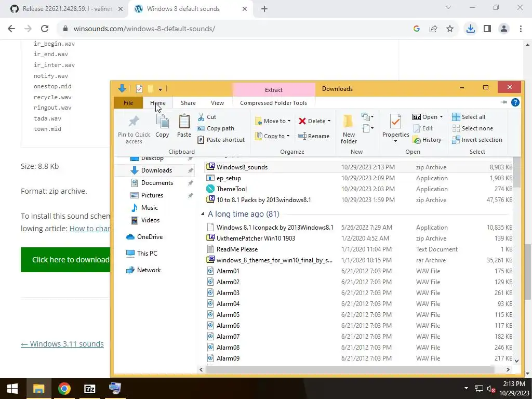Image resolution: width=532 pixels, height=399 pixels.
Task: Click Select none in ribbon
Action: click(x=473, y=129)
